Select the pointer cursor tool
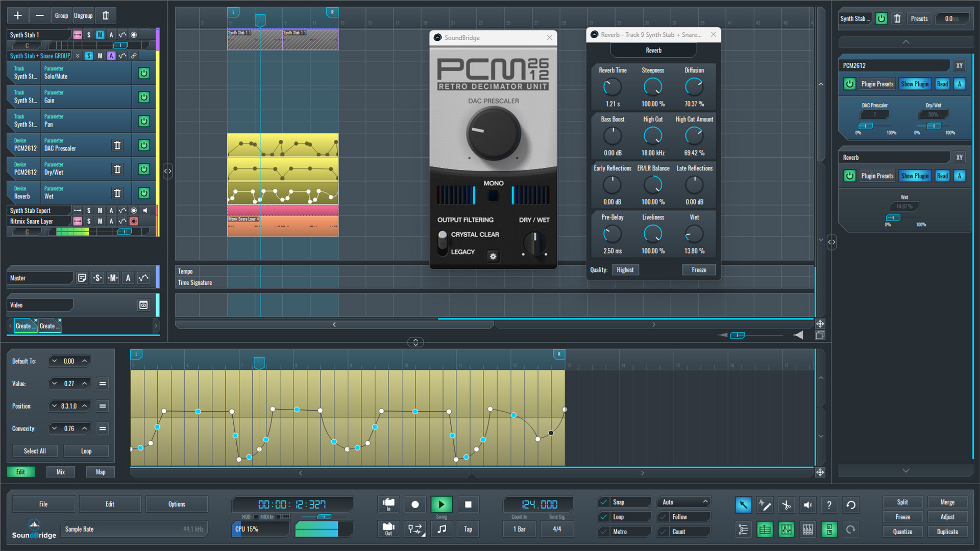 tap(743, 505)
